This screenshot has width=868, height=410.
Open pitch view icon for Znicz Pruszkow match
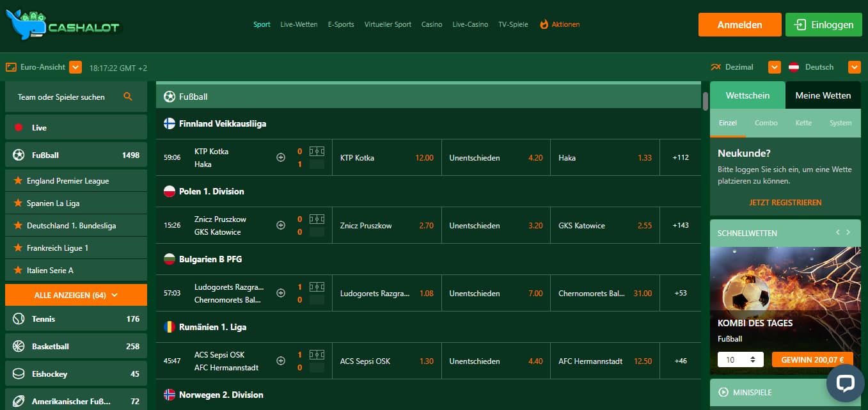point(317,219)
